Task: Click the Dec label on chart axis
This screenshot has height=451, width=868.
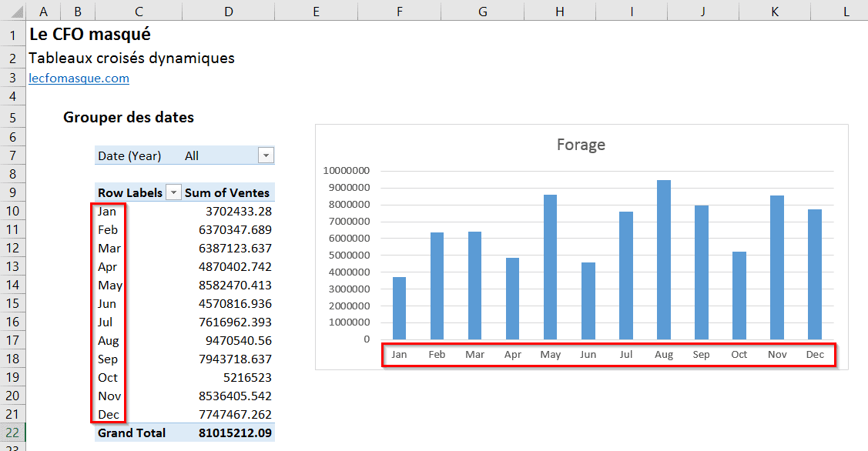Action: [816, 355]
